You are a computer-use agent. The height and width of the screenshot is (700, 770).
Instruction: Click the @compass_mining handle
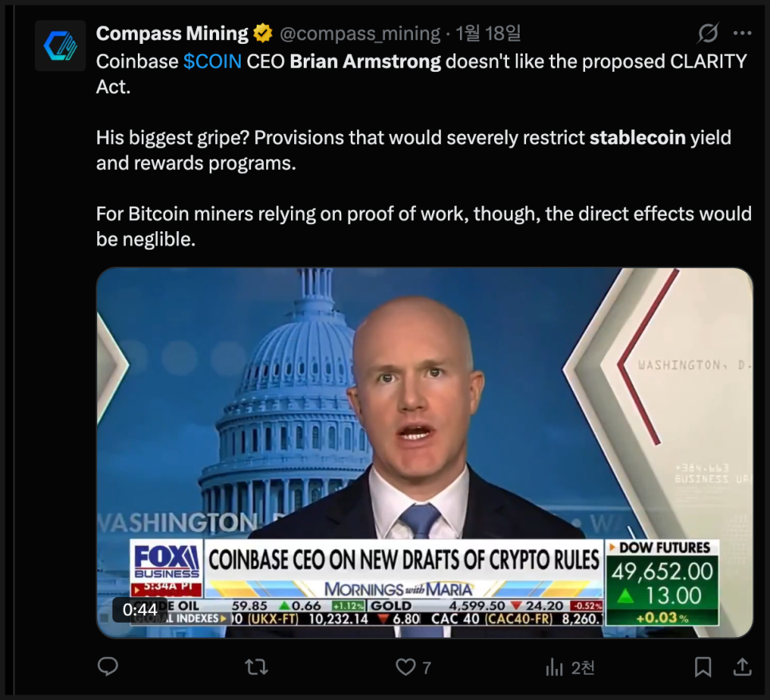(x=360, y=33)
